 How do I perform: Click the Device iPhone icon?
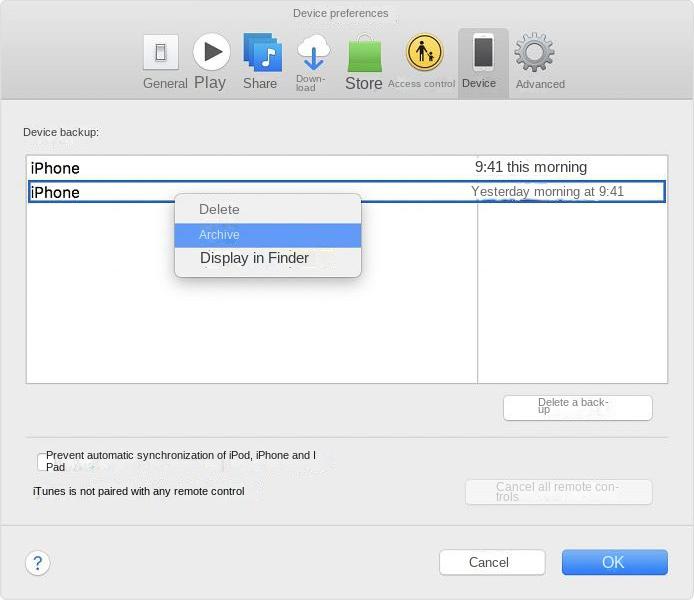click(483, 53)
